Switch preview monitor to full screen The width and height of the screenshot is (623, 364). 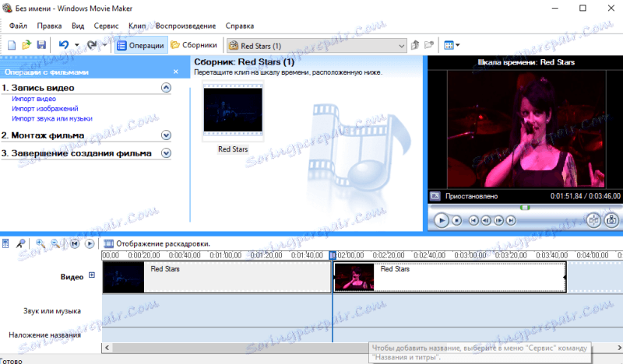click(435, 196)
